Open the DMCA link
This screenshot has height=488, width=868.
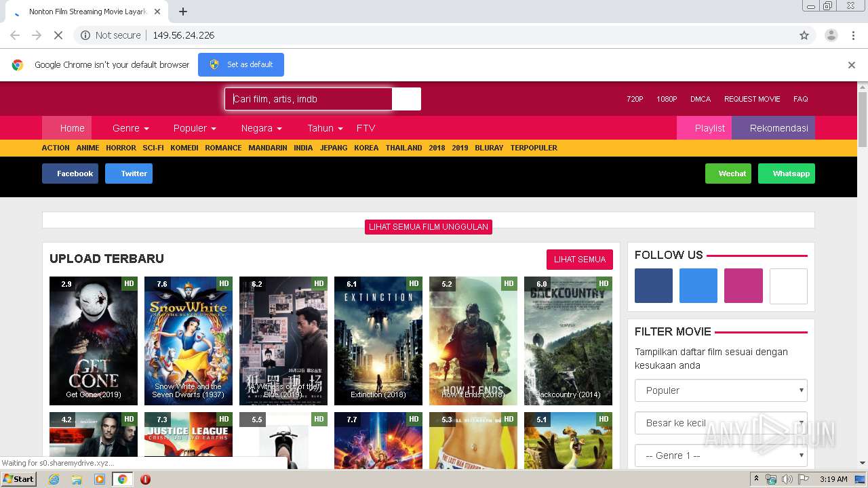(701, 99)
